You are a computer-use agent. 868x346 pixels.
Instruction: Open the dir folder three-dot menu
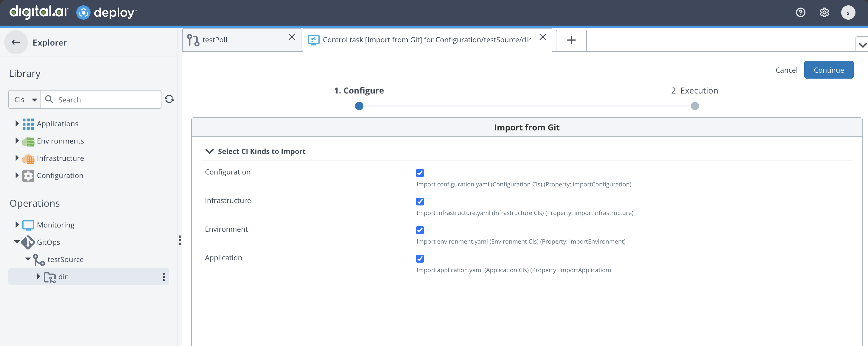pyautogui.click(x=164, y=277)
